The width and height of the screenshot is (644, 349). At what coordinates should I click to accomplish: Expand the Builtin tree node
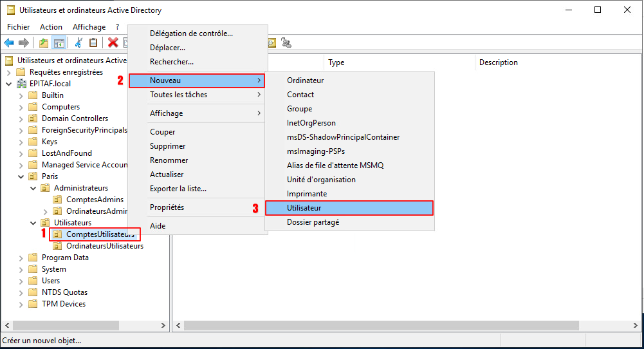[x=21, y=95]
